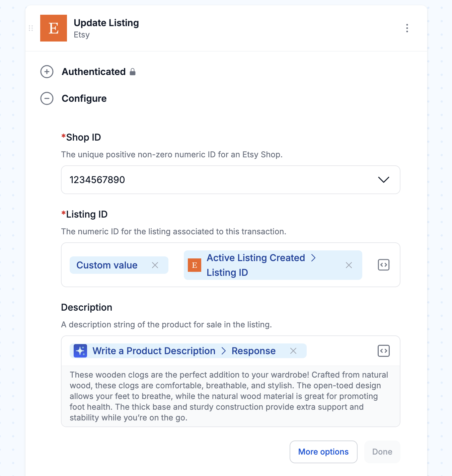Open the three-dot options menu
Screen dimensions: 452x476
pyautogui.click(x=407, y=28)
